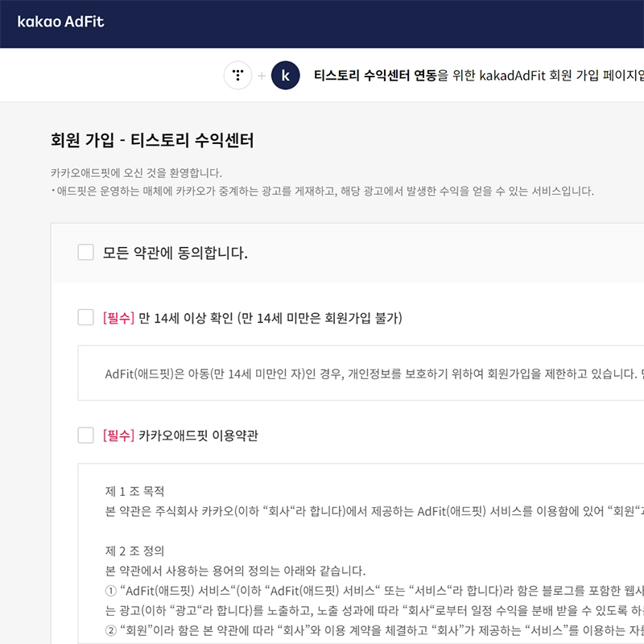This screenshot has height=644, width=644.
Task: Click the '제 2 조 정의' clause heading
Action: [134, 551]
